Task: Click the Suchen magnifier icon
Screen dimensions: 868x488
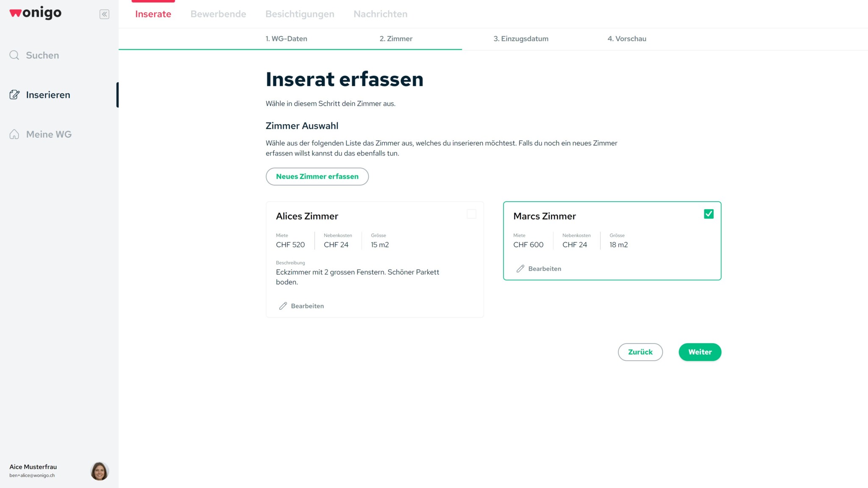Action: coord(14,55)
